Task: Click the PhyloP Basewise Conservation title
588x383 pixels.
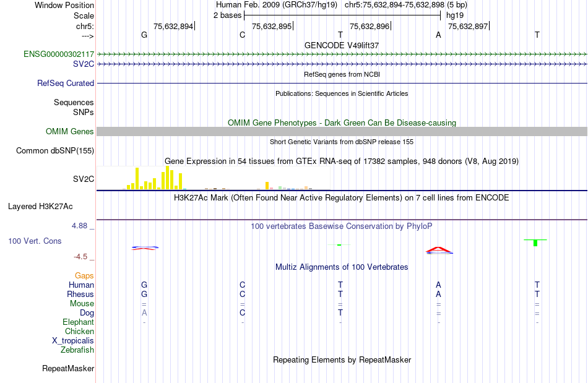Action: pyautogui.click(x=342, y=226)
